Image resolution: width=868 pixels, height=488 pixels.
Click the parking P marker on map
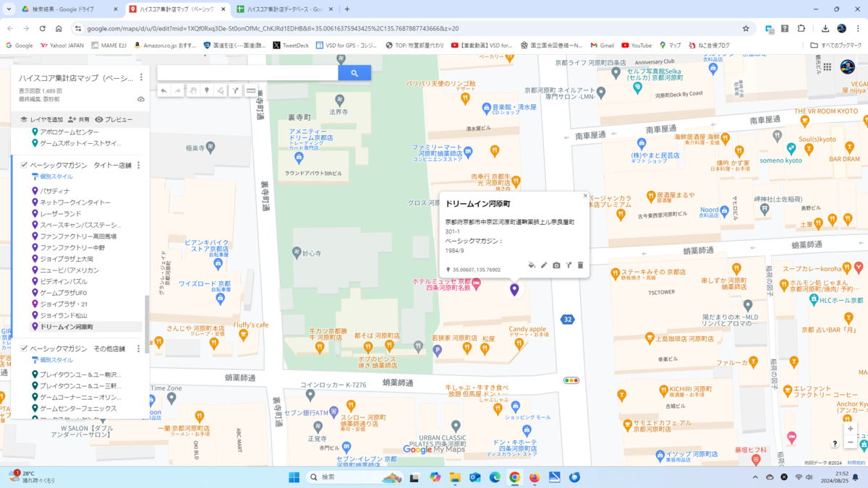pos(437,350)
